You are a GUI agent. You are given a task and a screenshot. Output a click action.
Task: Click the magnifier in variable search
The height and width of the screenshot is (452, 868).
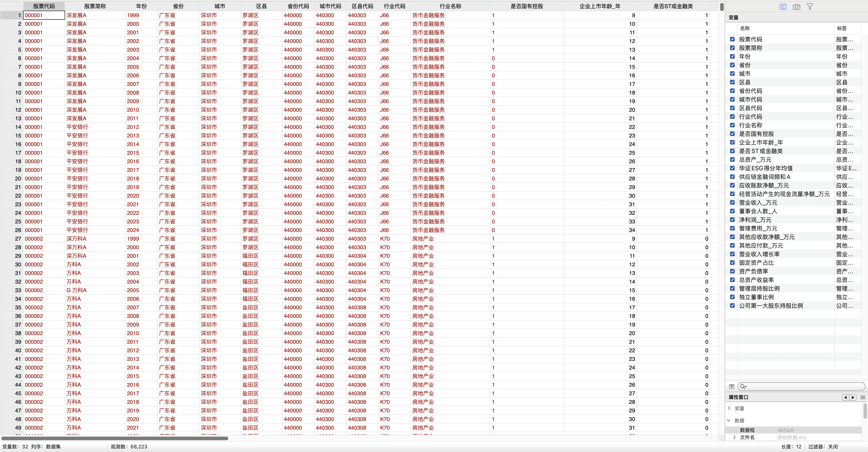743,386
